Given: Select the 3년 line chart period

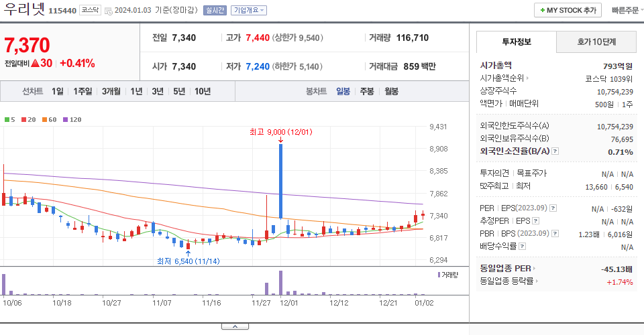Looking at the screenshot, I should coord(158,91).
